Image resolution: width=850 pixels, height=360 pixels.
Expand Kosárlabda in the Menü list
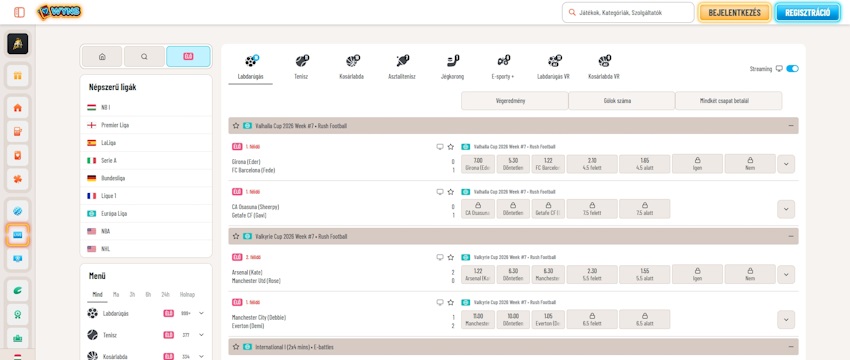coord(201,356)
